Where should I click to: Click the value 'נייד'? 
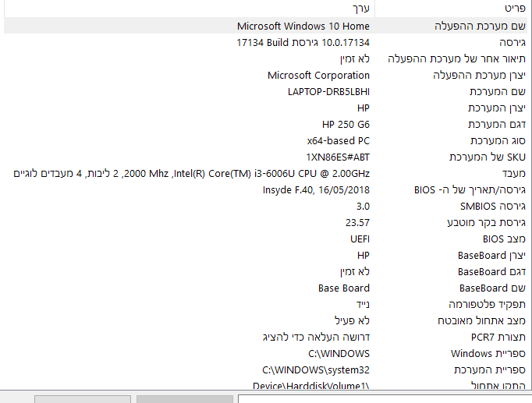[363, 304]
